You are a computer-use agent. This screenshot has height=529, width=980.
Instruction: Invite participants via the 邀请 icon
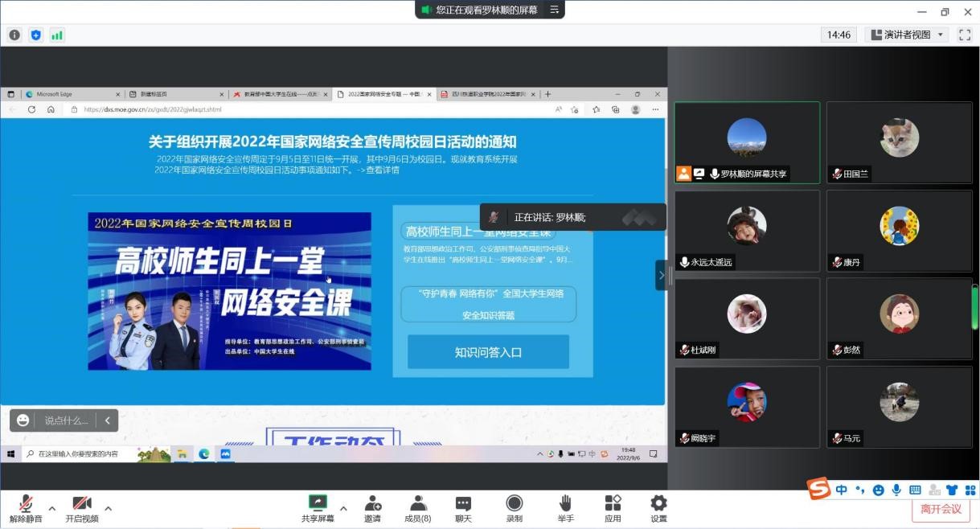373,508
